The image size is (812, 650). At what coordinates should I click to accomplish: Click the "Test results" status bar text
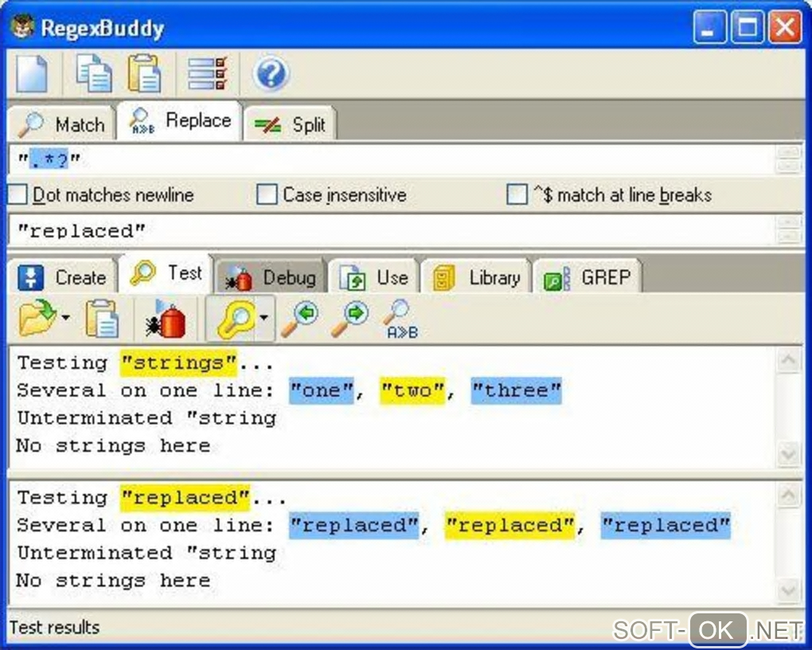coord(54,627)
